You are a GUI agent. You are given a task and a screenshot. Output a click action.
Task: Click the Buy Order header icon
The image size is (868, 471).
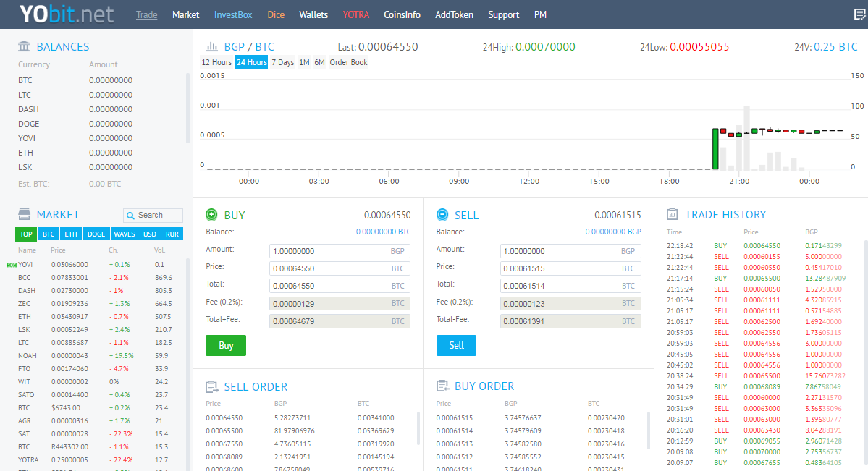tap(442, 386)
